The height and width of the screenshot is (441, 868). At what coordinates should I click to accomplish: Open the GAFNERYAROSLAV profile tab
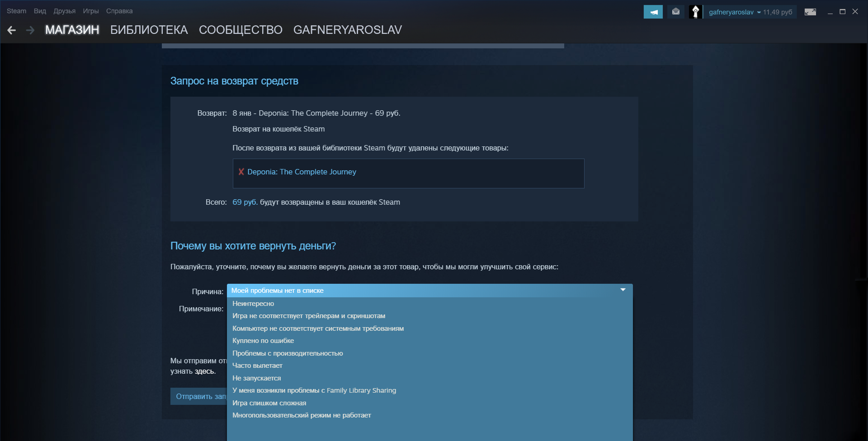[x=348, y=30]
